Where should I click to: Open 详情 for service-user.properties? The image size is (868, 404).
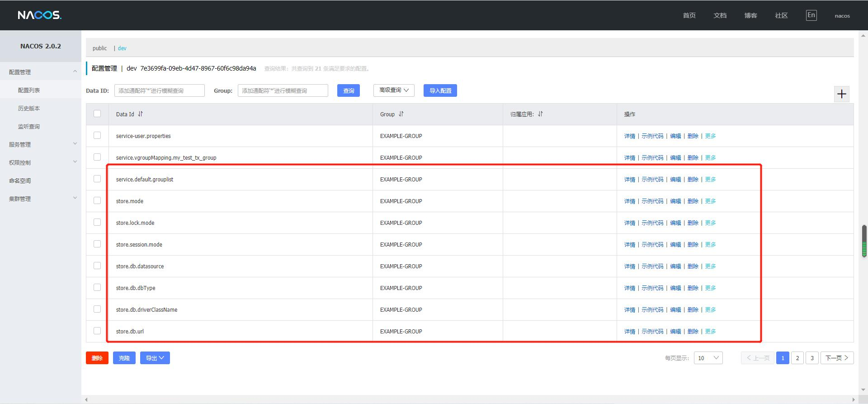(630, 136)
